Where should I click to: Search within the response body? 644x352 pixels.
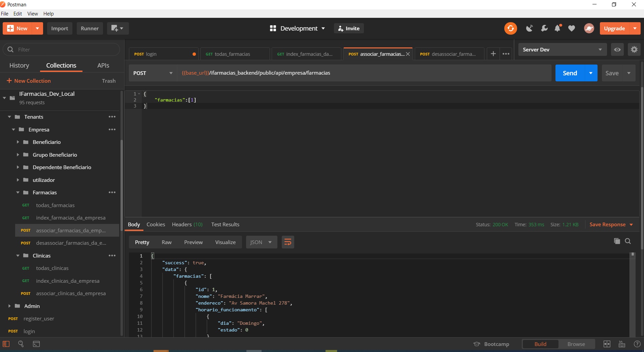(x=628, y=241)
